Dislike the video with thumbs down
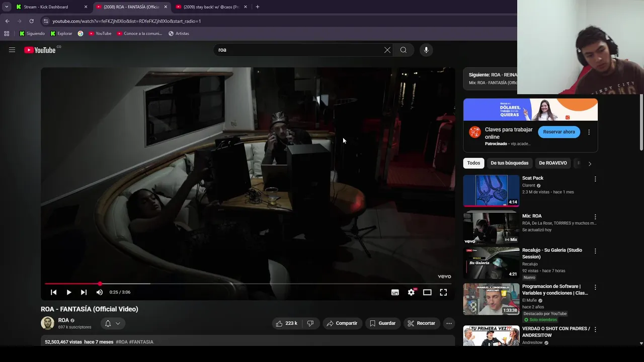Viewport: 644px width, 362px height. (x=310, y=323)
